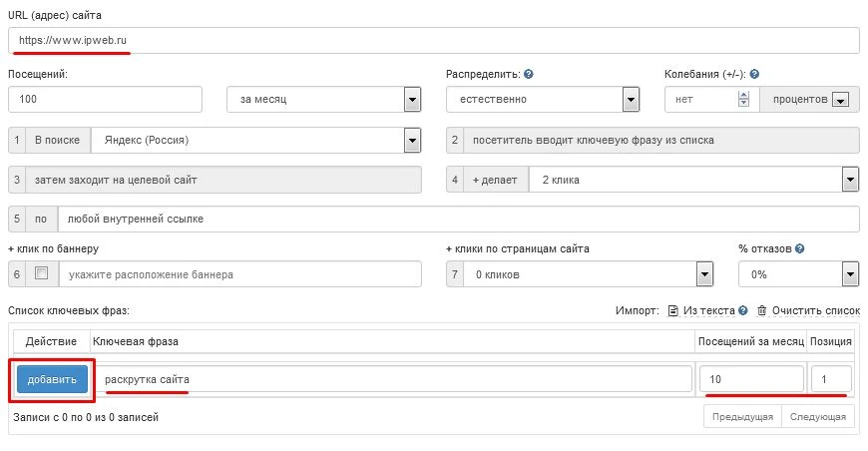Expand the 0 кликов site pages dropdown

pos(704,274)
